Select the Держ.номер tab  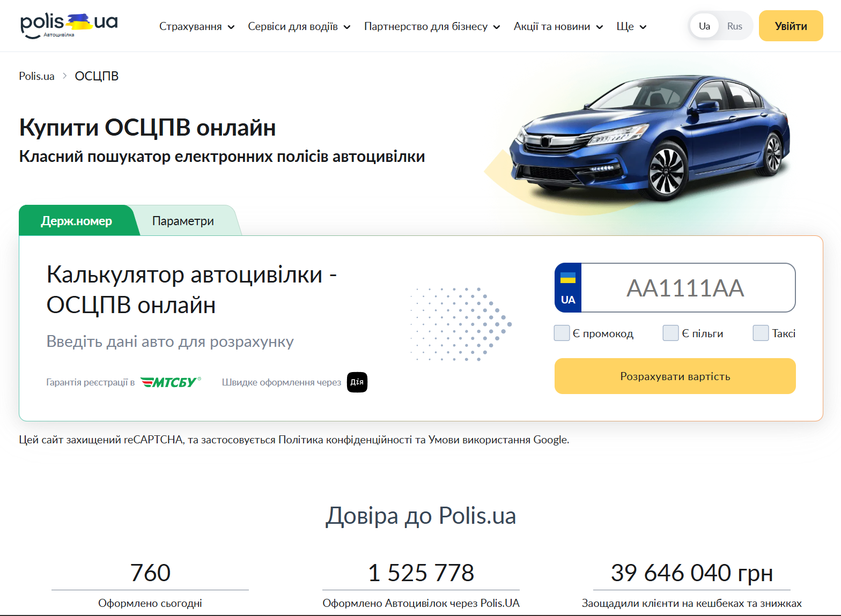coord(77,221)
